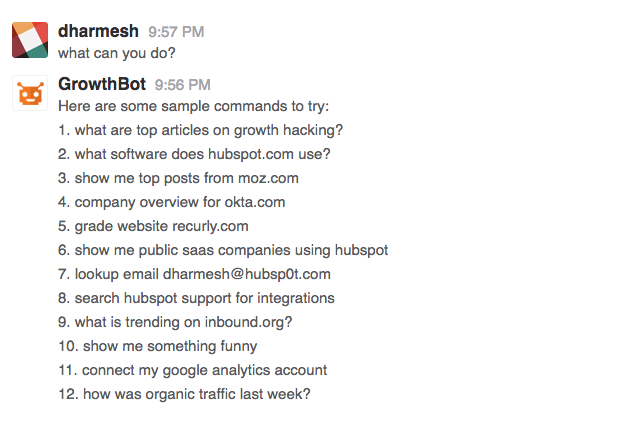631x432 pixels.
Task: Open the okta.com link in command 4
Action: click(x=255, y=202)
